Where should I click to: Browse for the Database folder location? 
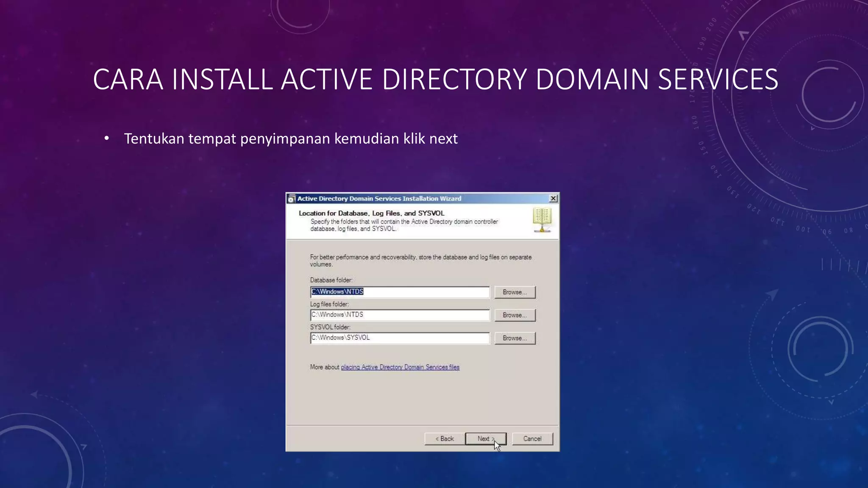tap(515, 292)
